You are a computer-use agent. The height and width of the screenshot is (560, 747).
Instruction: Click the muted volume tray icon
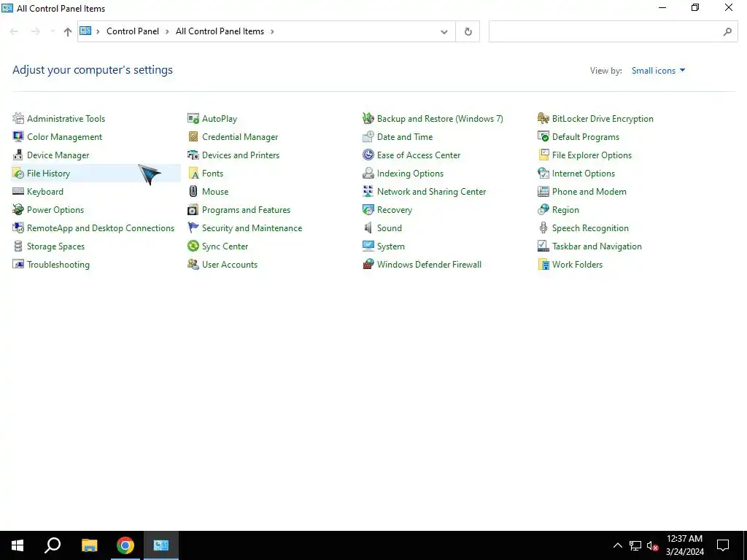(x=652, y=545)
